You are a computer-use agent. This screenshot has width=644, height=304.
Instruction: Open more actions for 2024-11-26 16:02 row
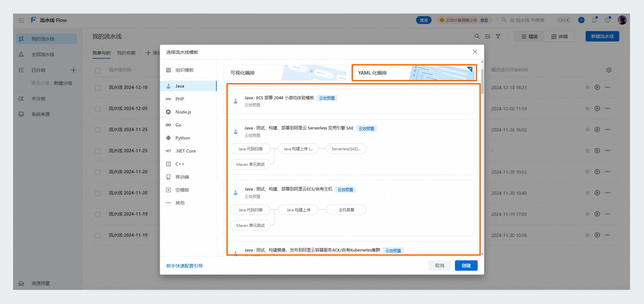607,129
